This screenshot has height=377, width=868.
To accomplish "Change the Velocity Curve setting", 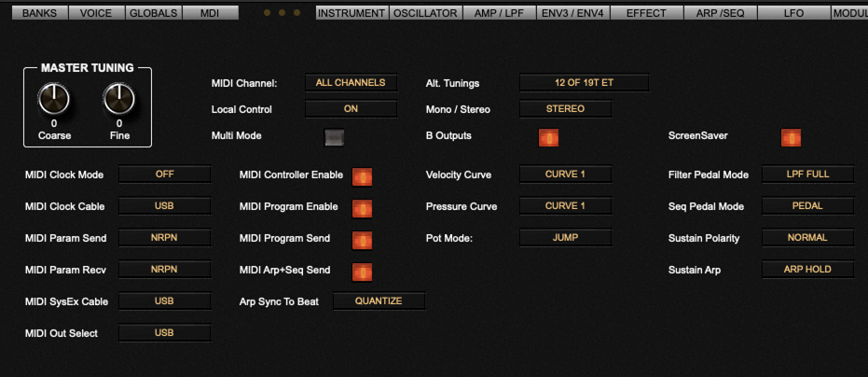I will click(x=565, y=175).
